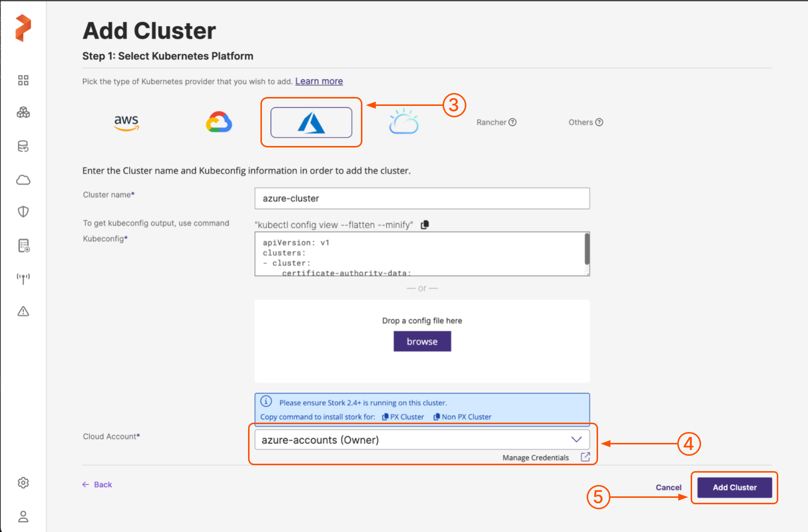Open the dashboard grid icon in sidebar
Image resolution: width=808 pixels, height=532 pixels.
pos(23,80)
